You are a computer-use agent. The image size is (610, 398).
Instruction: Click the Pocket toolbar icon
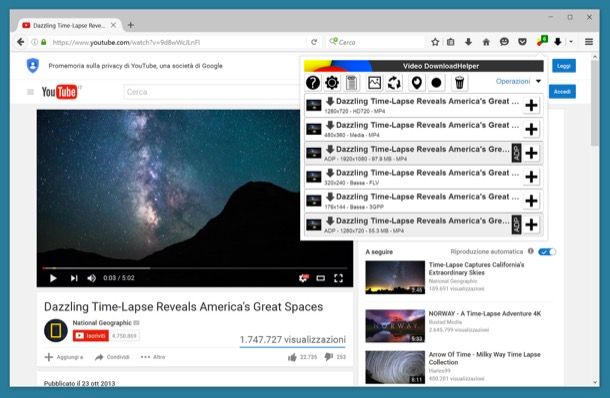[522, 42]
